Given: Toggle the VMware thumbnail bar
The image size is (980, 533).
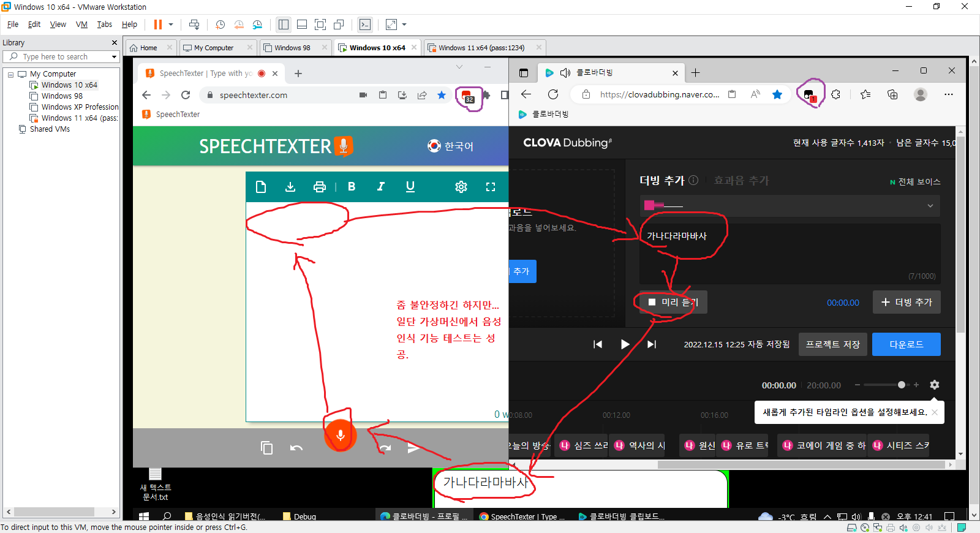Looking at the screenshot, I should pos(302,25).
